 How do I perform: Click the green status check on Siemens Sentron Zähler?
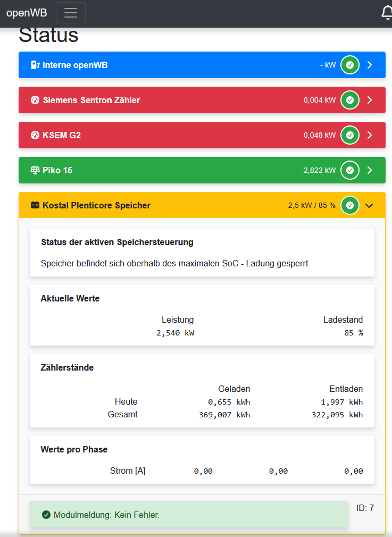[x=349, y=100]
